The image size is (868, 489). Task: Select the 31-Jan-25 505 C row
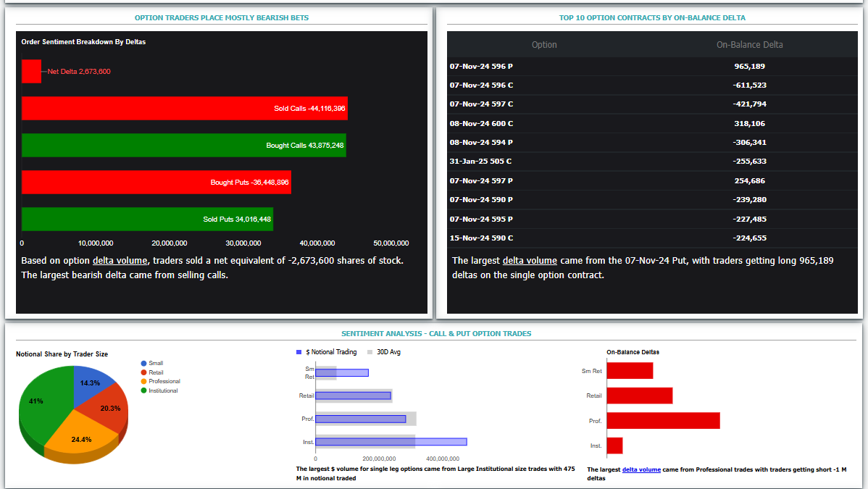tap(652, 161)
